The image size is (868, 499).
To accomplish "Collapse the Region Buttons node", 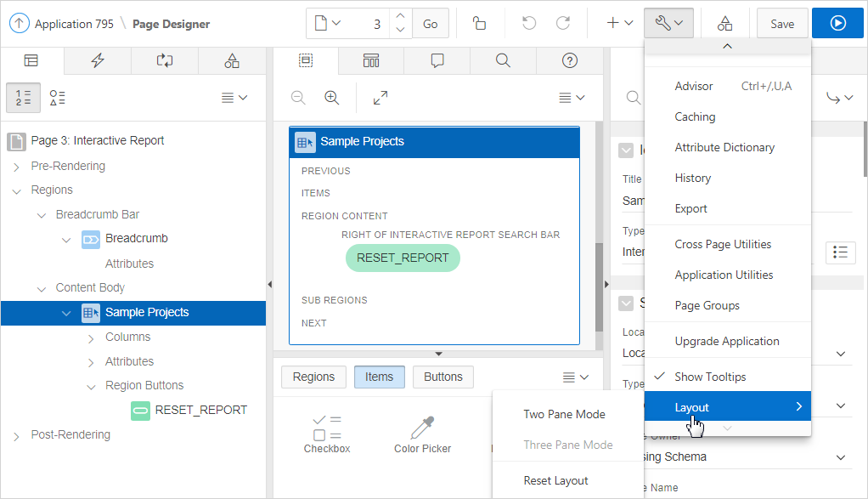I will (x=91, y=386).
